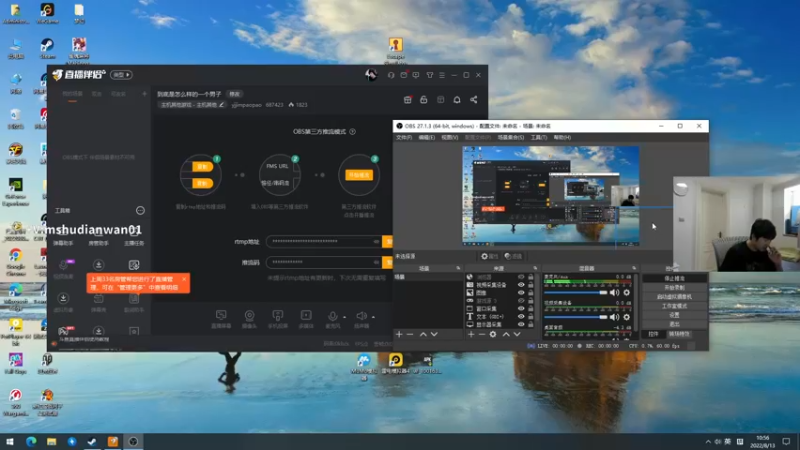Image resolution: width=800 pixels, height=450 pixels.
Task: Pop out the OBS 场景 dock
Action: click(458, 268)
